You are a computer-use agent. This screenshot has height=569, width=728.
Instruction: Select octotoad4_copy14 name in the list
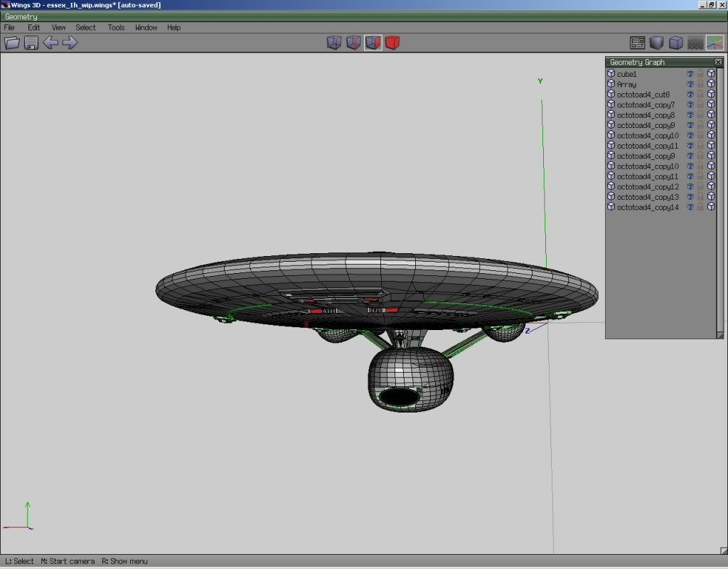pos(648,207)
